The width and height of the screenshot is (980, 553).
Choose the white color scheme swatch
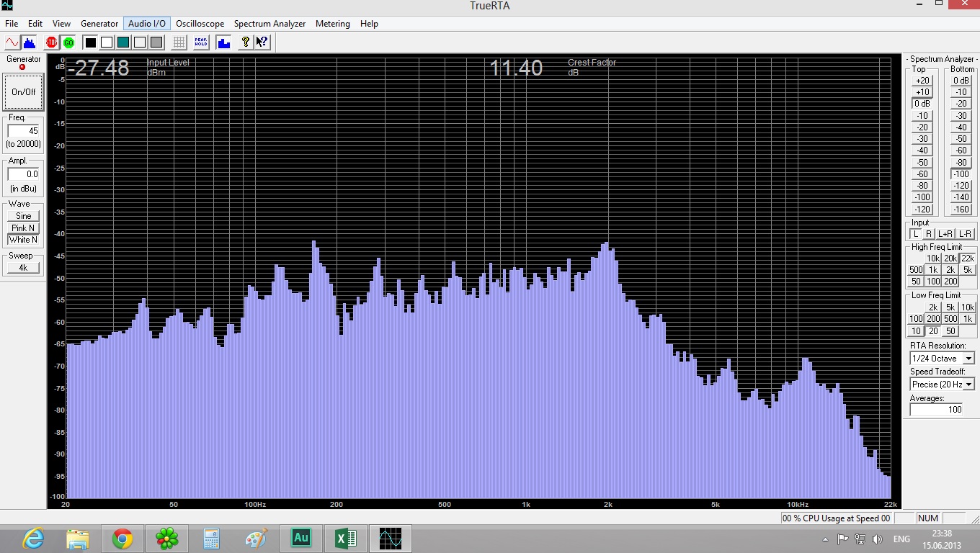[106, 42]
